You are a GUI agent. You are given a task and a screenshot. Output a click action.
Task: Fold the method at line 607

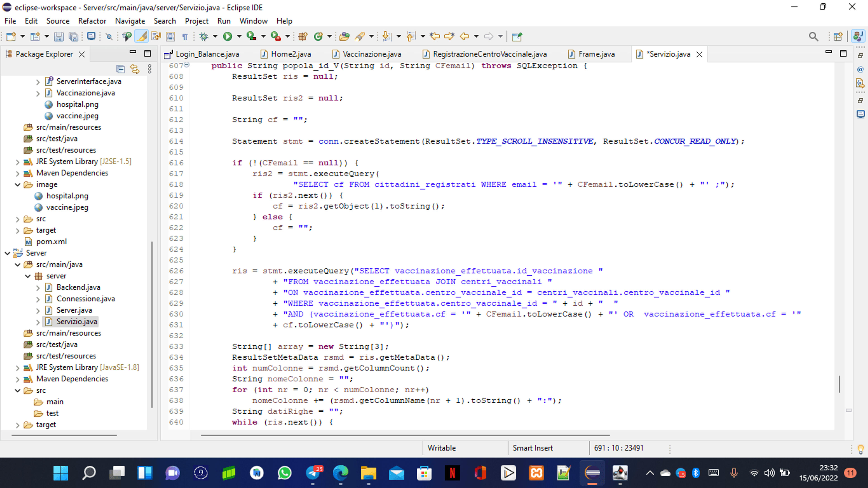coord(187,65)
